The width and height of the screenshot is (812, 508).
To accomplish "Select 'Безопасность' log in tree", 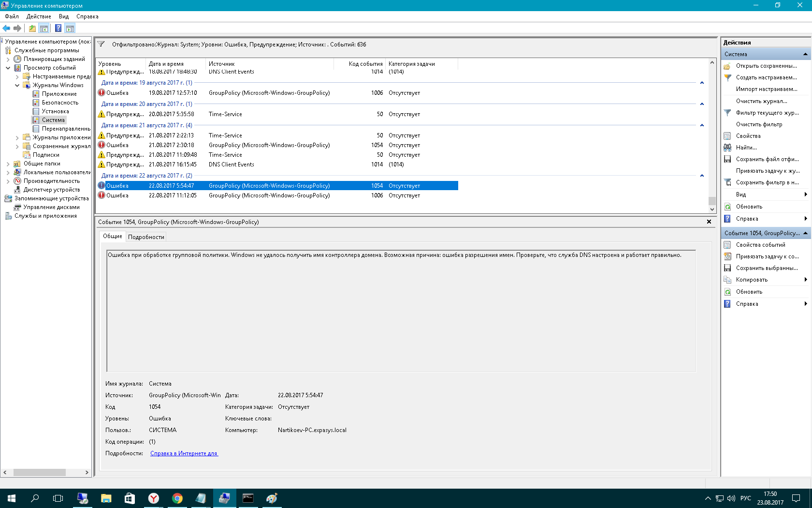I will tap(60, 103).
